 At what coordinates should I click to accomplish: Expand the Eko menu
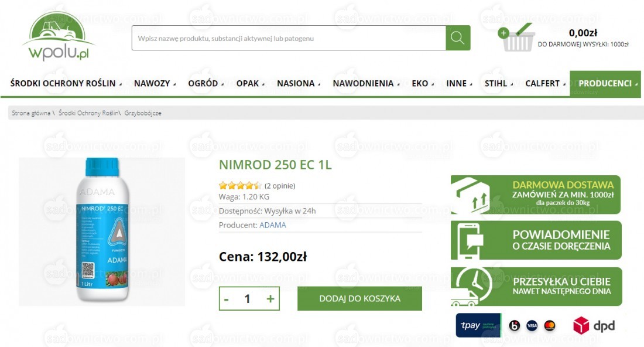coord(423,83)
